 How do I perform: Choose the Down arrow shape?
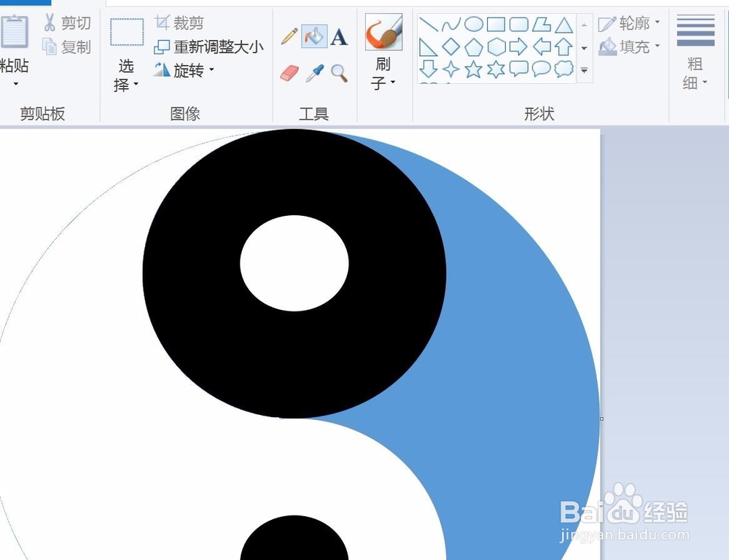[x=428, y=69]
